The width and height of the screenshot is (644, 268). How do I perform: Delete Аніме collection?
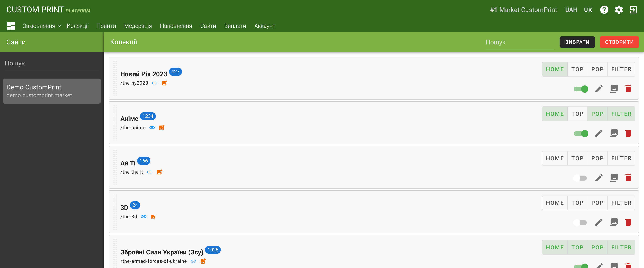pyautogui.click(x=628, y=133)
